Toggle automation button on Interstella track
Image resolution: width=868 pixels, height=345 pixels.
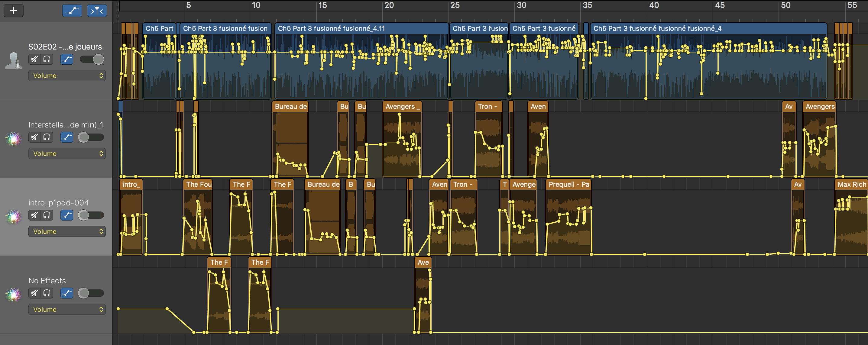point(67,137)
